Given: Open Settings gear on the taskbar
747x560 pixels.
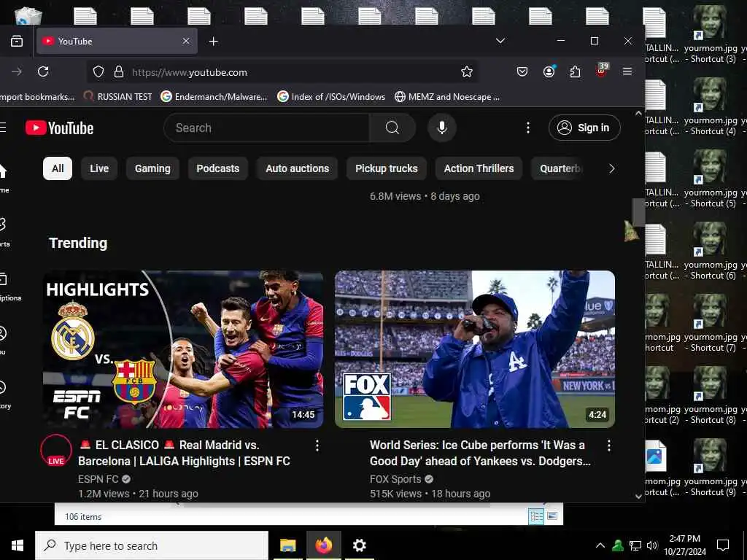Looking at the screenshot, I should pyautogui.click(x=359, y=545).
